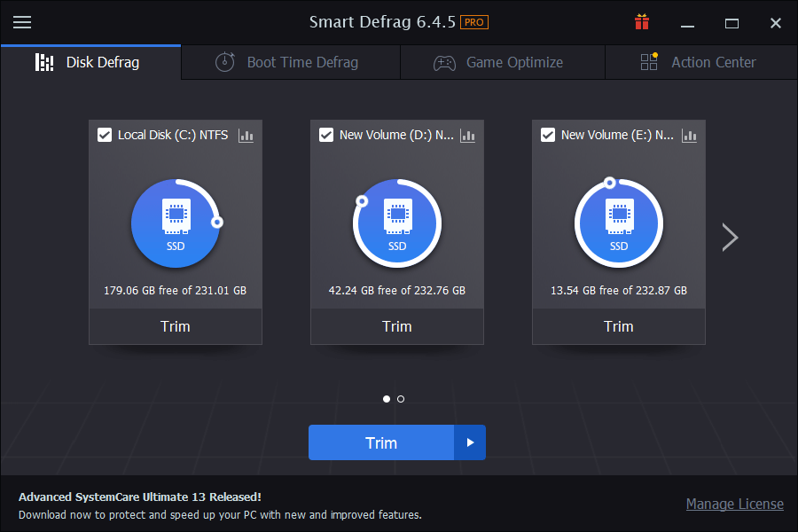Uncheck the New Volume (D:) checkbox
Image resolution: width=798 pixels, height=532 pixels.
point(326,136)
